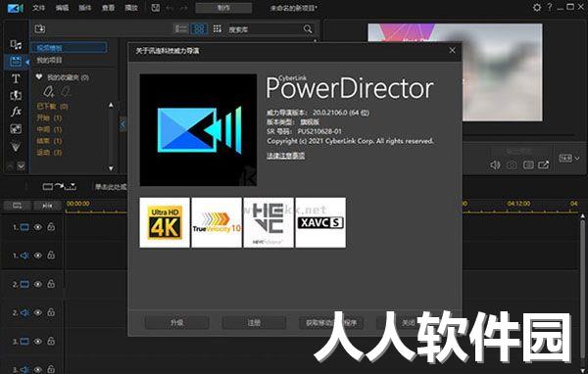This screenshot has width=588, height=374.
Task: Open the 法律注意事项 link
Action: pos(286,156)
